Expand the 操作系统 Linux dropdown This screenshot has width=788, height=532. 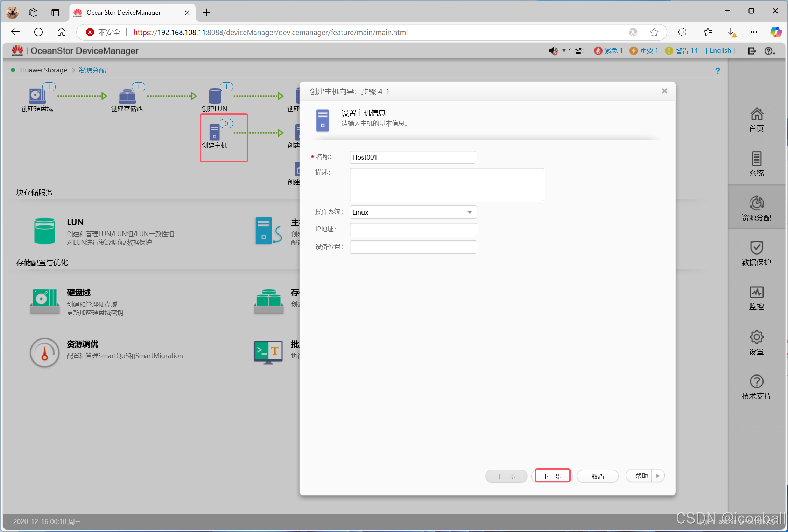point(470,212)
